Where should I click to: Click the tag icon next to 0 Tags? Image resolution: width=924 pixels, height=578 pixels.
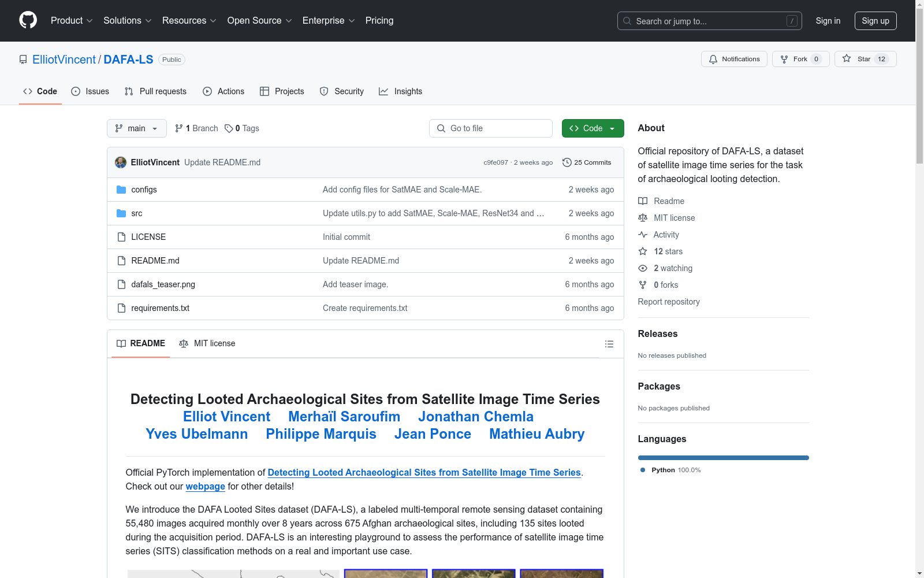click(229, 128)
